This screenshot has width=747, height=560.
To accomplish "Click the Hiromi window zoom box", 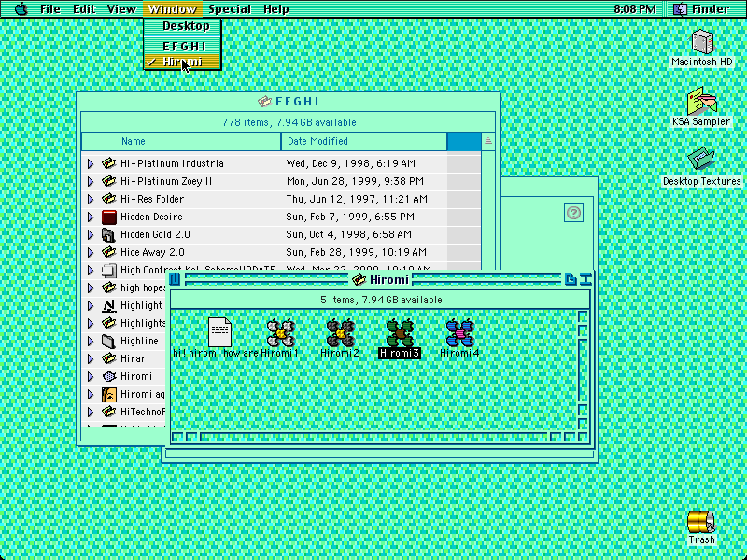I will click(x=571, y=279).
